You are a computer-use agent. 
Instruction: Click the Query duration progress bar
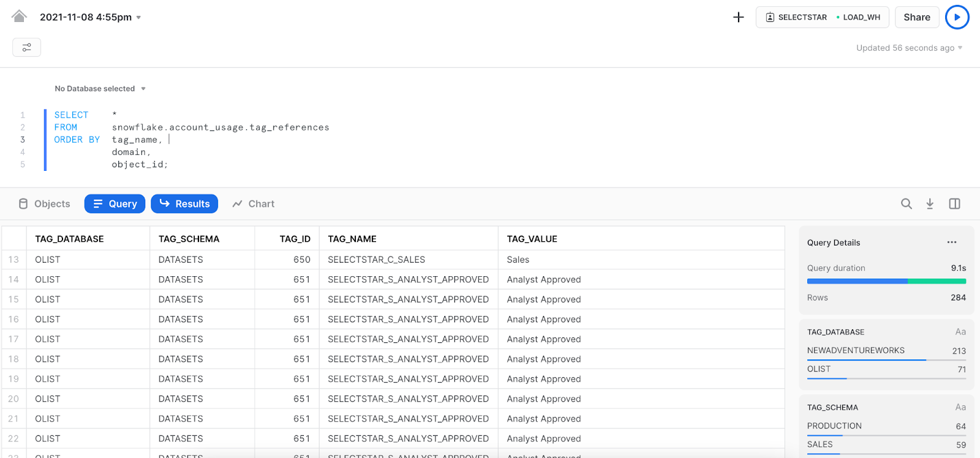point(886,281)
